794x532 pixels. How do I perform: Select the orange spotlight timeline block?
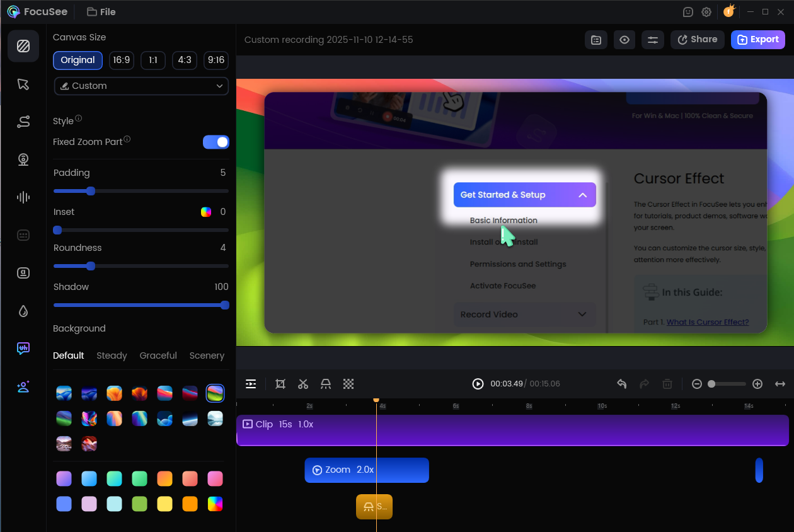374,507
